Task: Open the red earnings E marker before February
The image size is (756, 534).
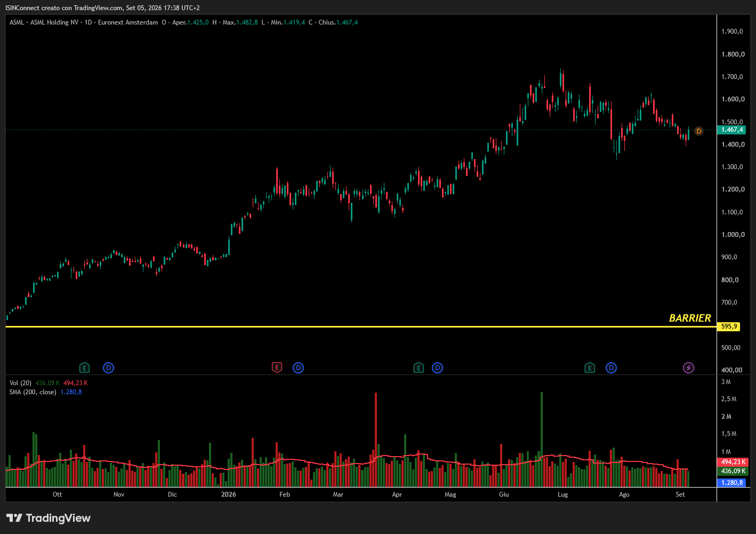Action: 277,368
